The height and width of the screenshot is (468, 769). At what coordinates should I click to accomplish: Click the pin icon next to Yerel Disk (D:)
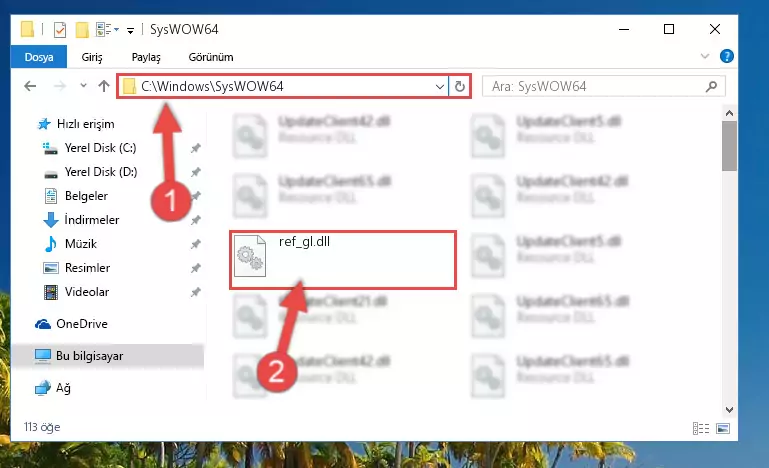click(x=196, y=172)
